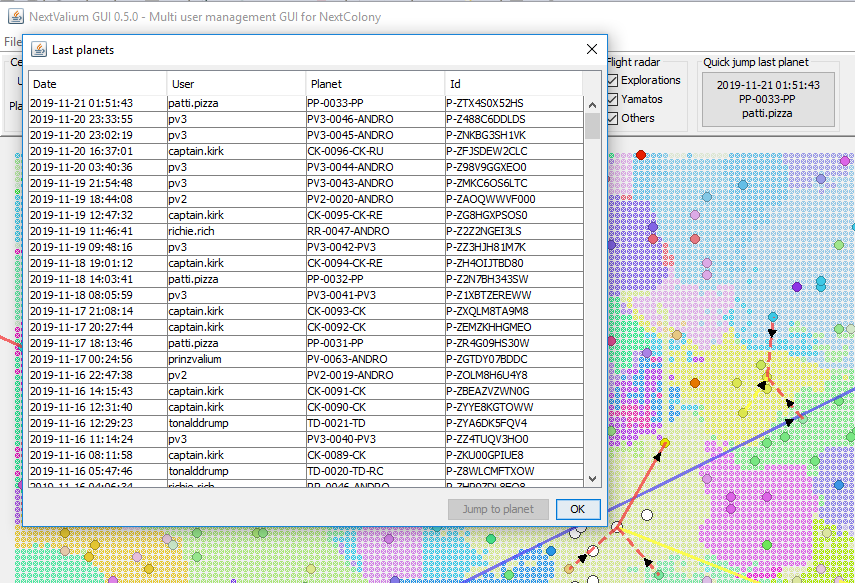Select user prinzvalium cell
This screenshot has width=855, height=583.
(x=236, y=359)
